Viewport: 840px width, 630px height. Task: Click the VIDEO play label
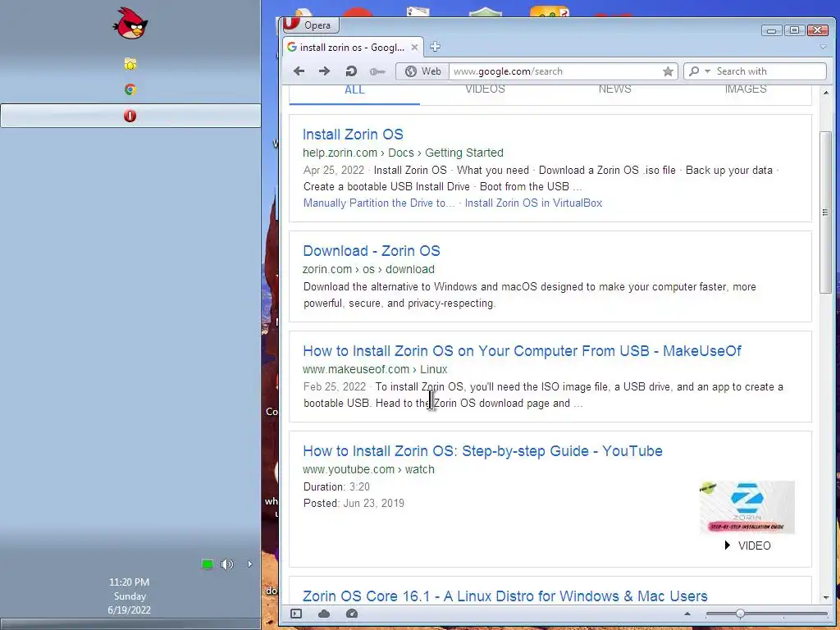tap(748, 546)
